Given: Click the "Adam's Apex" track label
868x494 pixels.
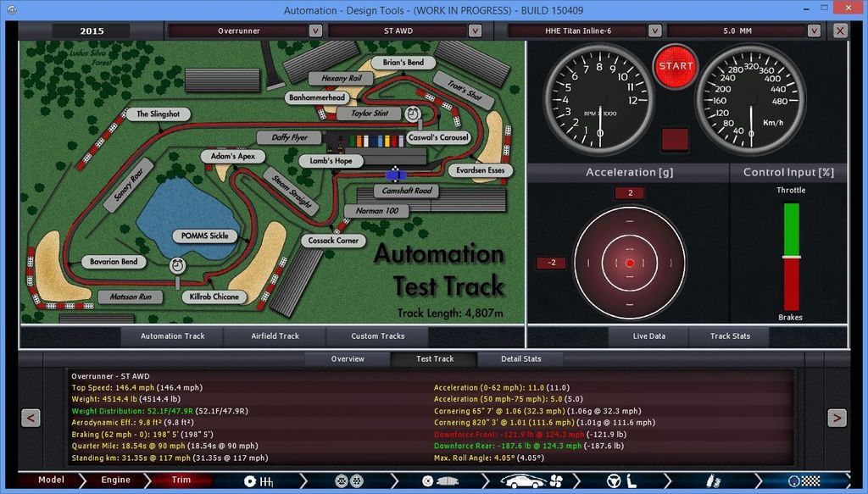Looking at the screenshot, I should coord(233,156).
